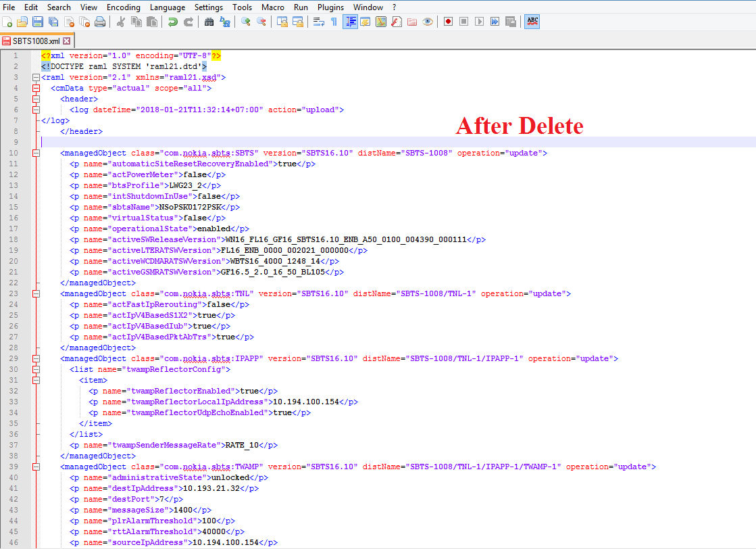This screenshot has height=549, width=756.
Task: Start recording a macro
Action: [447, 21]
